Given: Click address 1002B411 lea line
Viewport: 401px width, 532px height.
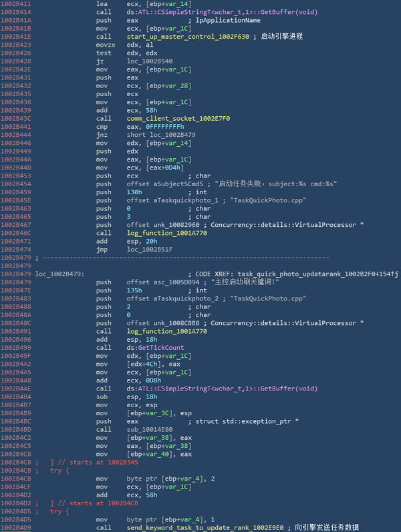Looking at the screenshot, I should (x=15, y=4).
